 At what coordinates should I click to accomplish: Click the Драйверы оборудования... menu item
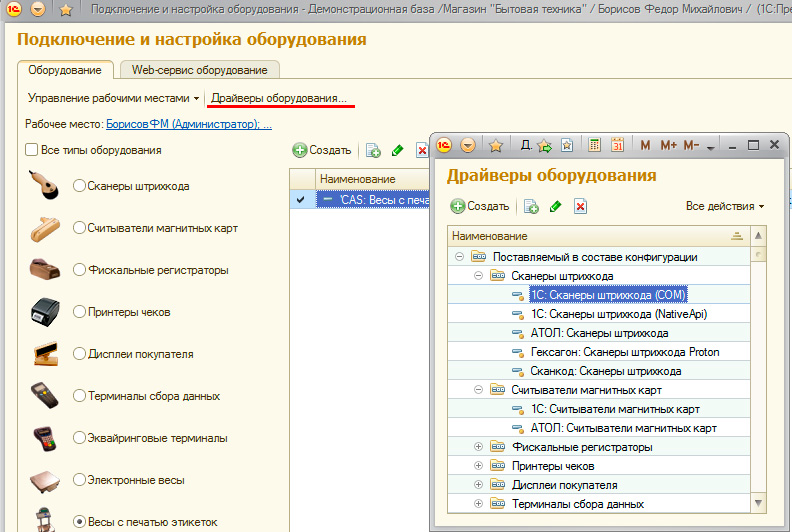(279, 99)
